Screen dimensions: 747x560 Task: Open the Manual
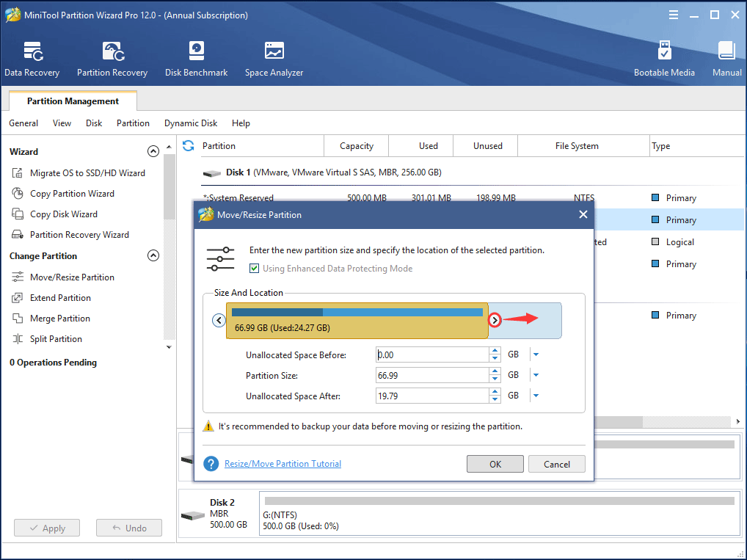tap(726, 57)
